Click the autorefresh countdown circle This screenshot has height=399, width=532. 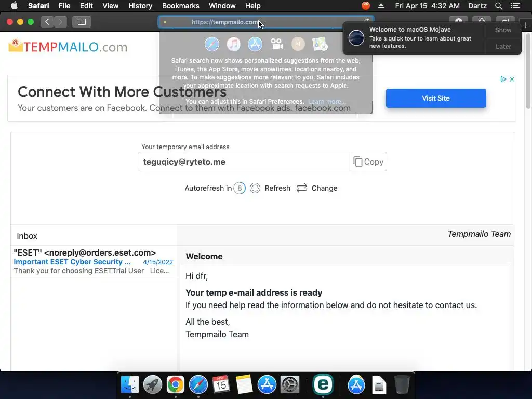pos(240,188)
